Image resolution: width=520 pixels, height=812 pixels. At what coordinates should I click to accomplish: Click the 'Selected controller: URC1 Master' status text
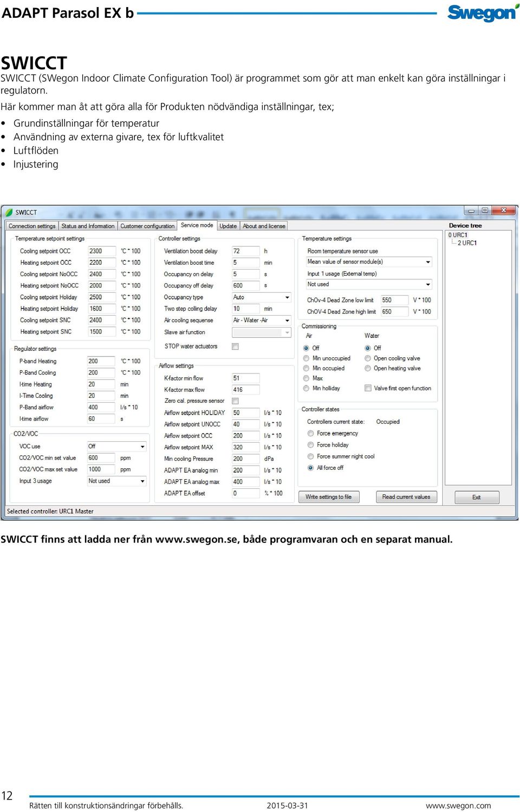click(x=50, y=512)
